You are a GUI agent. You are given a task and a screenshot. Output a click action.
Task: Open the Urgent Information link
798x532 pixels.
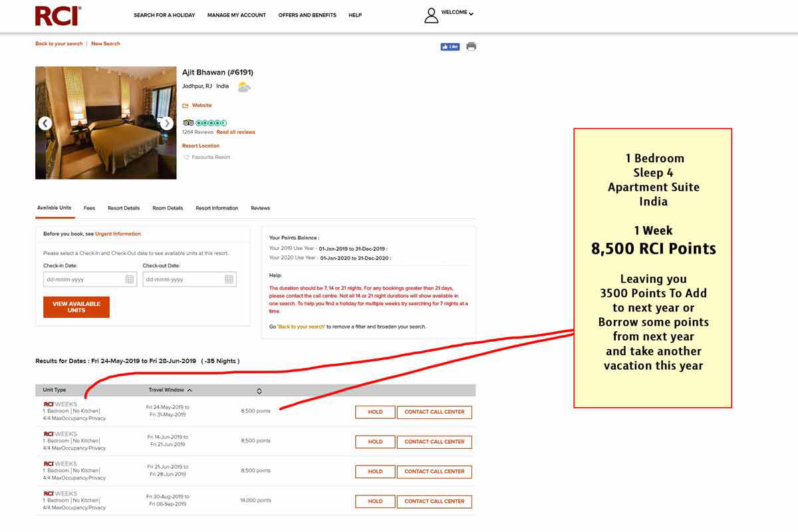[x=118, y=234]
